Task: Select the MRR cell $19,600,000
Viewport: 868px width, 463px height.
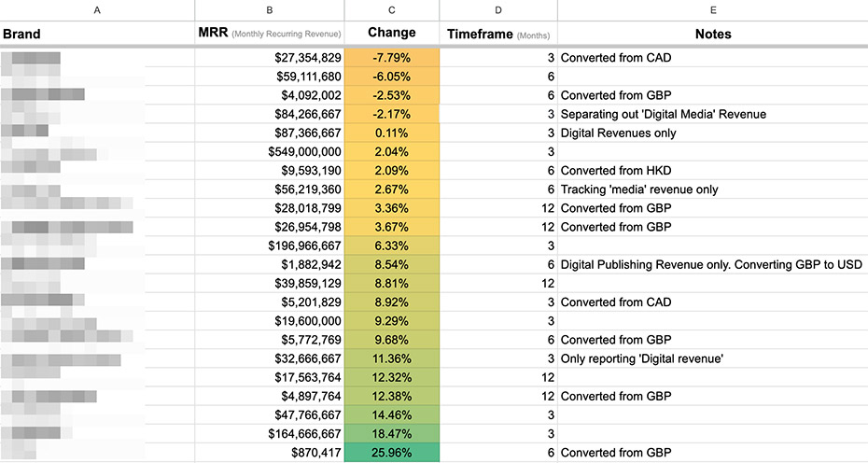Action: [x=270, y=321]
